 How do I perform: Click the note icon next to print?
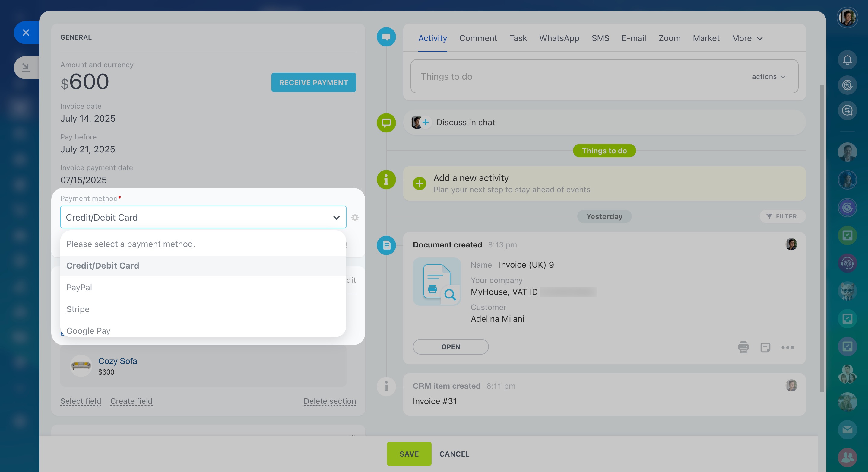765,347
